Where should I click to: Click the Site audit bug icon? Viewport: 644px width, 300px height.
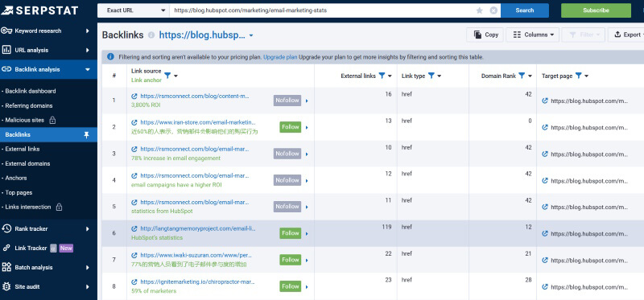[6, 286]
